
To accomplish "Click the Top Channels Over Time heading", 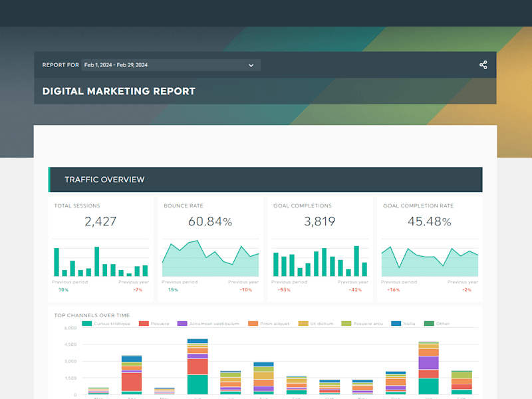I will click(92, 315).
